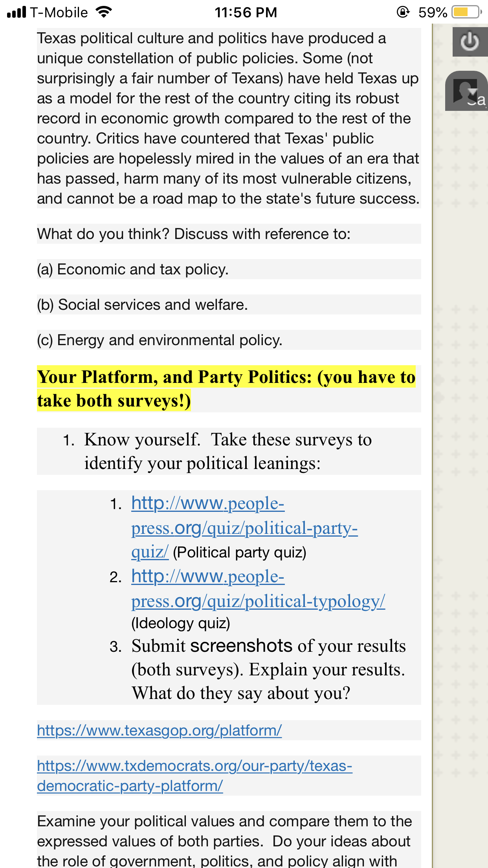This screenshot has width=488, height=868.
Task: Tap the 'Social services and welfare' line
Action: point(143,305)
